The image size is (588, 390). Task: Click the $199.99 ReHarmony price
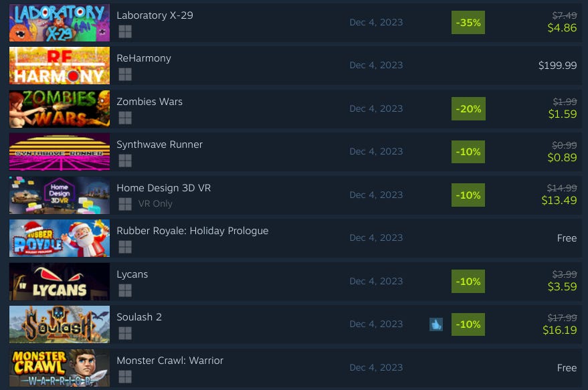tap(557, 66)
